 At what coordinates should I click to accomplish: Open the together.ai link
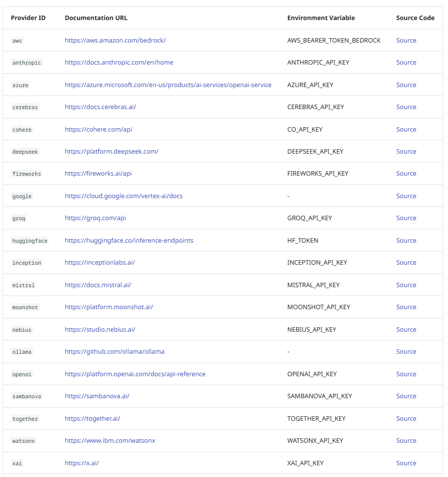point(93,419)
